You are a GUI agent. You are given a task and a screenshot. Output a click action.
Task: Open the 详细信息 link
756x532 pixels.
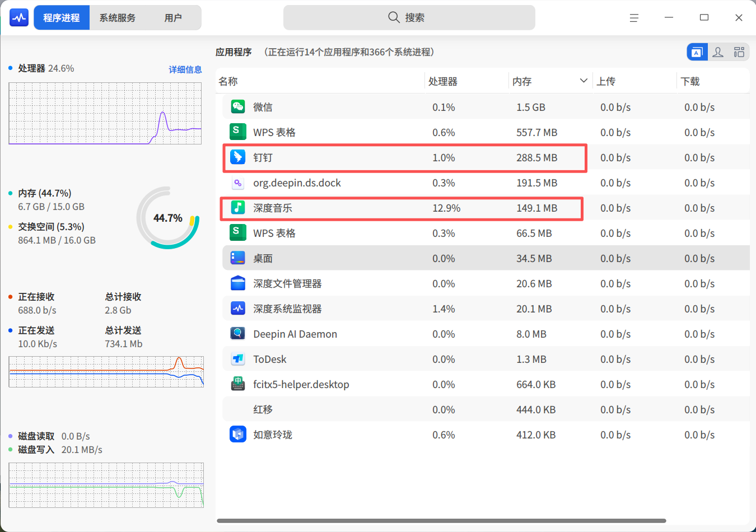click(185, 69)
